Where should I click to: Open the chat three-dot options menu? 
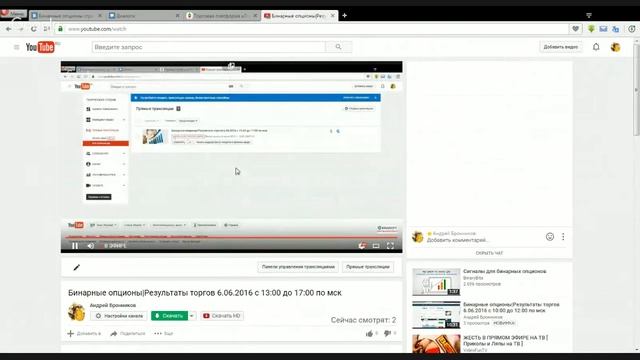[x=563, y=237]
